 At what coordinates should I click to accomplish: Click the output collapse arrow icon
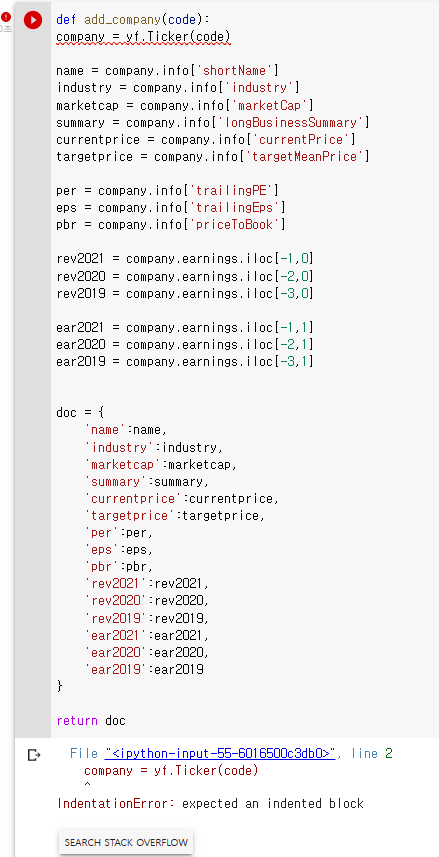tap(34, 755)
